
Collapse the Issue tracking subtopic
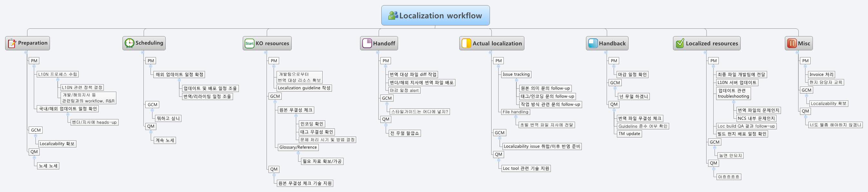[x=516, y=80]
